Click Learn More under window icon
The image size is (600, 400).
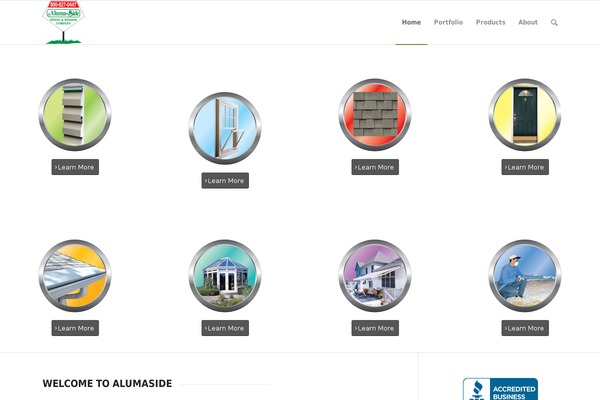225,181
